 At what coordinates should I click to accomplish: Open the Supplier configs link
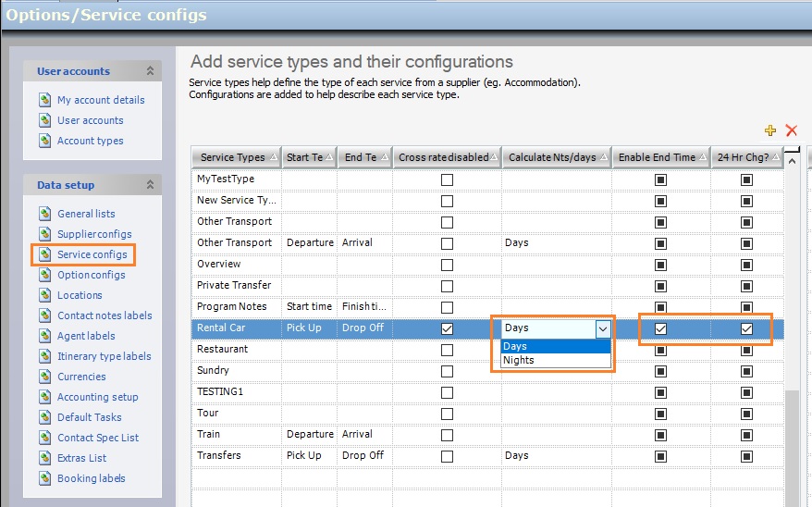point(94,234)
